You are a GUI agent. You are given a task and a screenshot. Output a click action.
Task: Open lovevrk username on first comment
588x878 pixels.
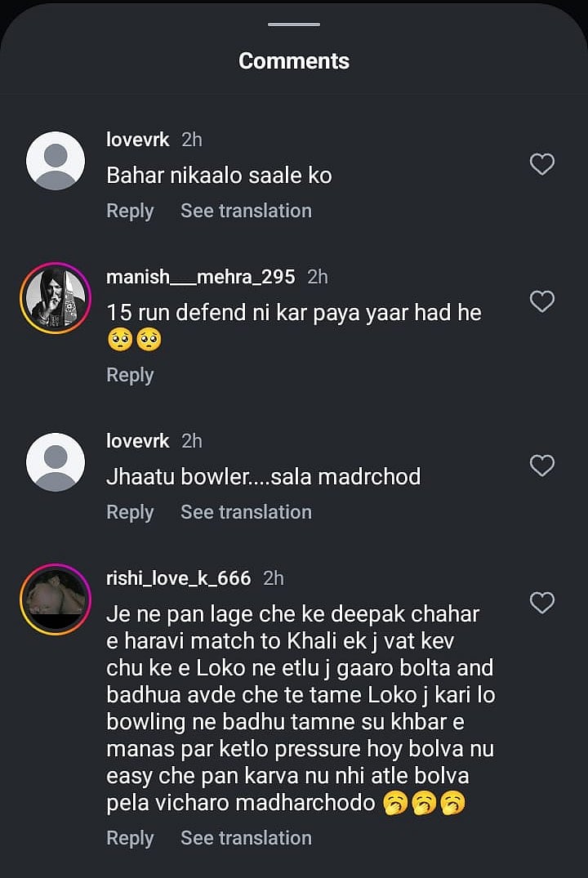[138, 140]
